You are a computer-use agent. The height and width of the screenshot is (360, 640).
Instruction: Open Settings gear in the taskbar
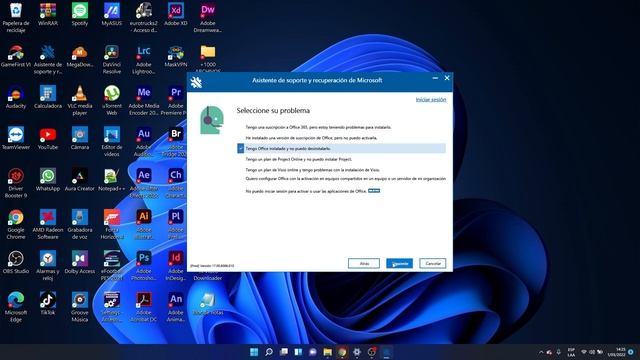(357, 352)
